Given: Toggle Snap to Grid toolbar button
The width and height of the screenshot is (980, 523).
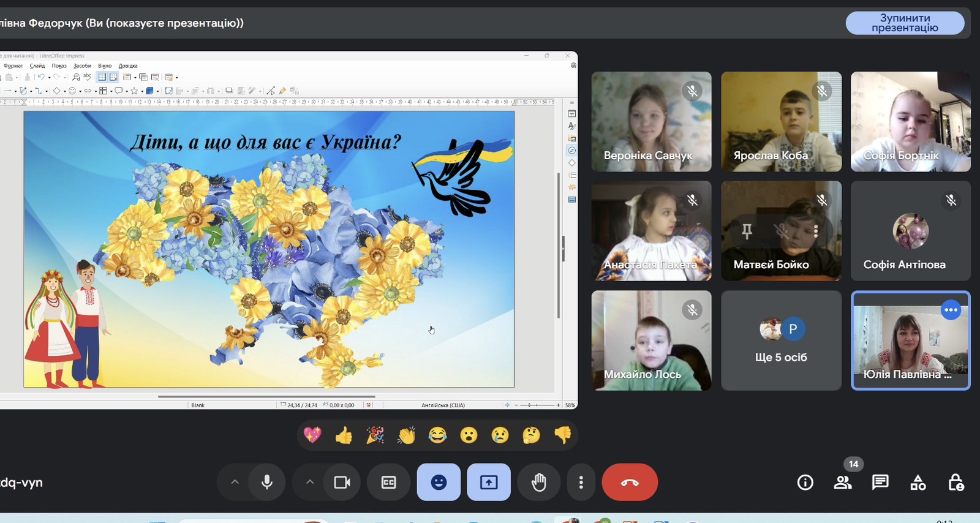Looking at the screenshot, I should (x=113, y=77).
